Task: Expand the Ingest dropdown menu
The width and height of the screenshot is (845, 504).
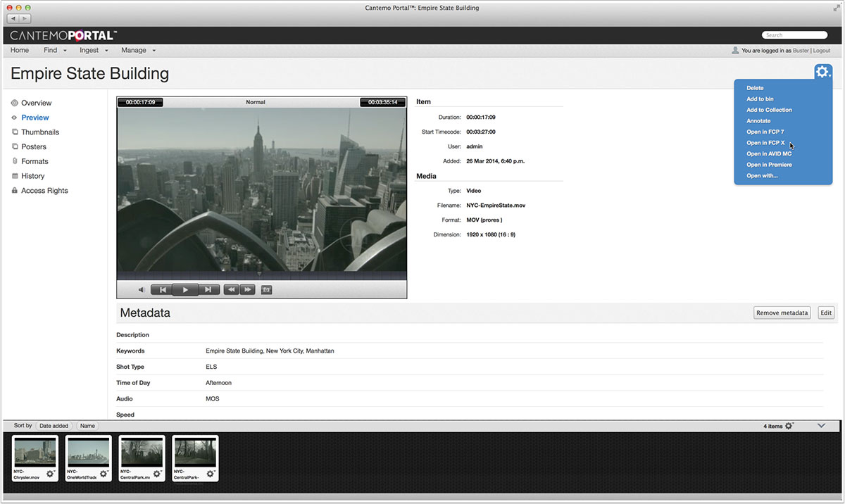Action: [x=94, y=51]
